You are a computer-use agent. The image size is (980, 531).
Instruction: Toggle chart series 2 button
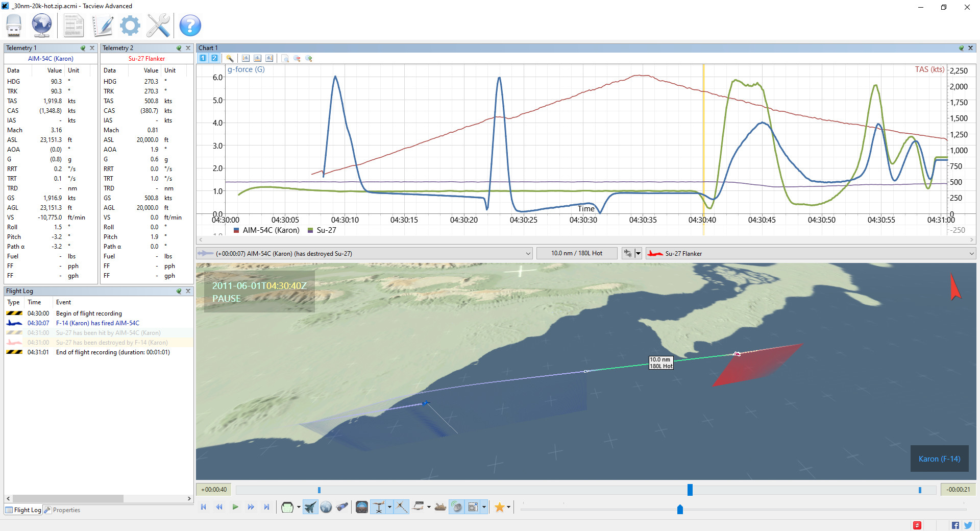coord(214,58)
